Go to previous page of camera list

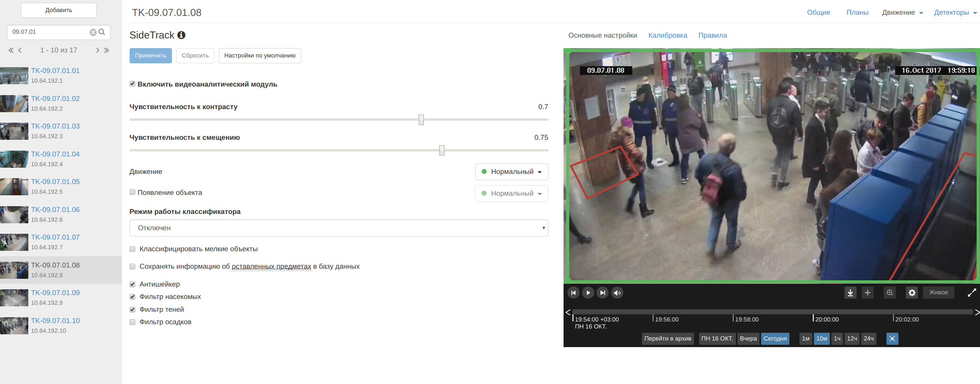pos(20,50)
